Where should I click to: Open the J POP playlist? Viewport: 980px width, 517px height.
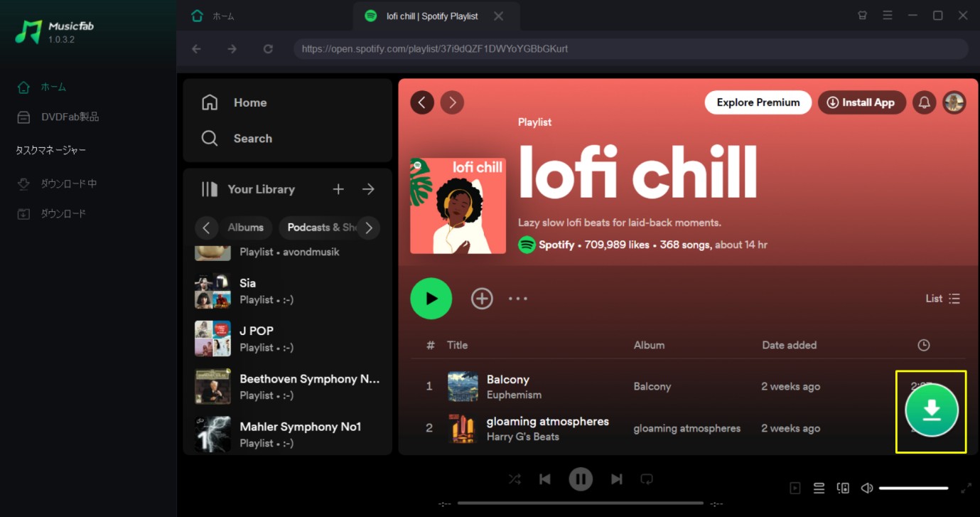pyautogui.click(x=288, y=339)
